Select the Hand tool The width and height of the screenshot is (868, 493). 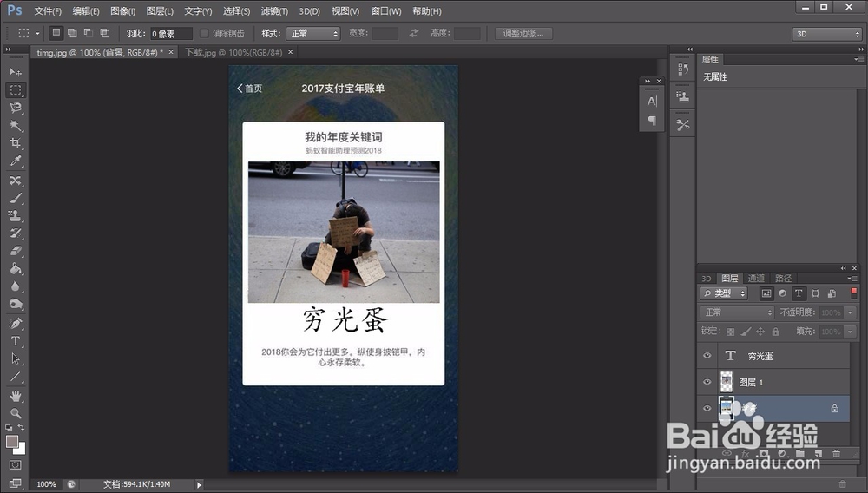tap(16, 396)
